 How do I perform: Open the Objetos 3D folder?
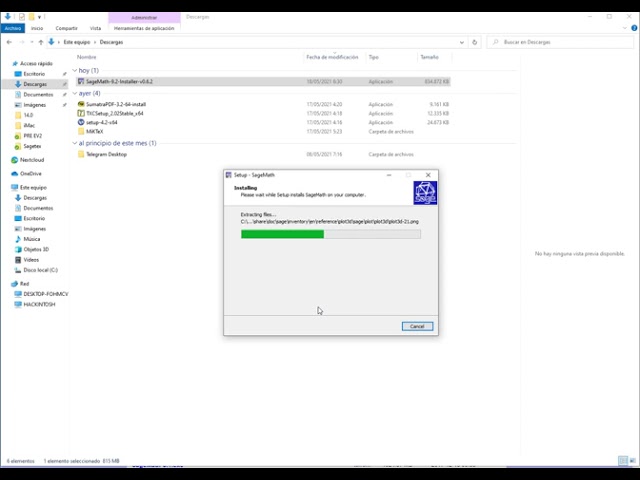point(36,249)
